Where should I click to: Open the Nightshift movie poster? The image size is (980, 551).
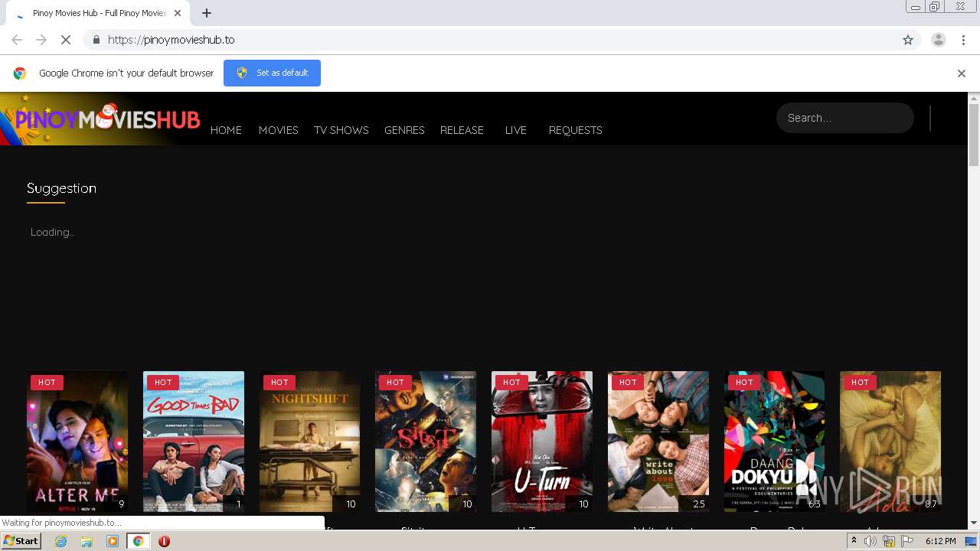(309, 442)
